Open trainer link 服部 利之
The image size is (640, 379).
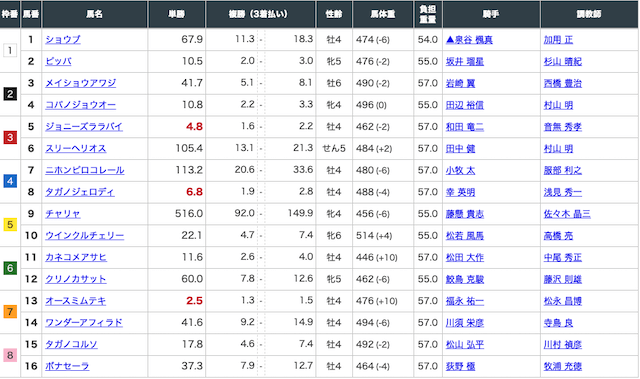coord(562,171)
